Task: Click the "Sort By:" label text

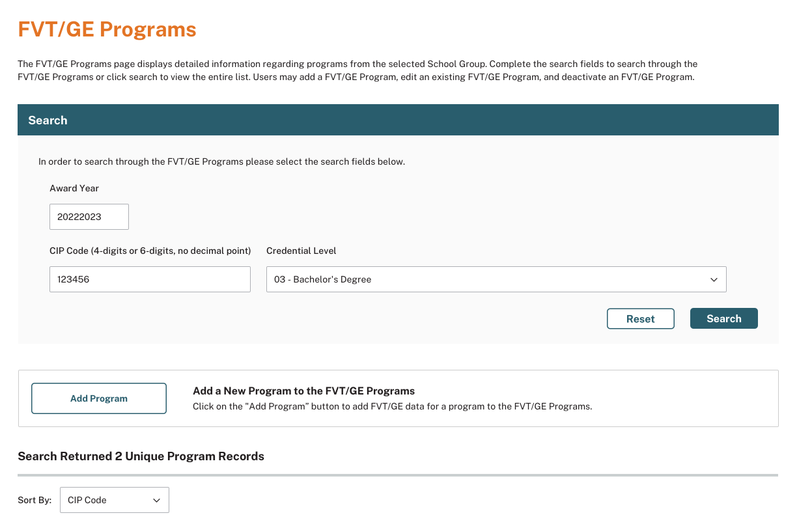Action: point(35,500)
